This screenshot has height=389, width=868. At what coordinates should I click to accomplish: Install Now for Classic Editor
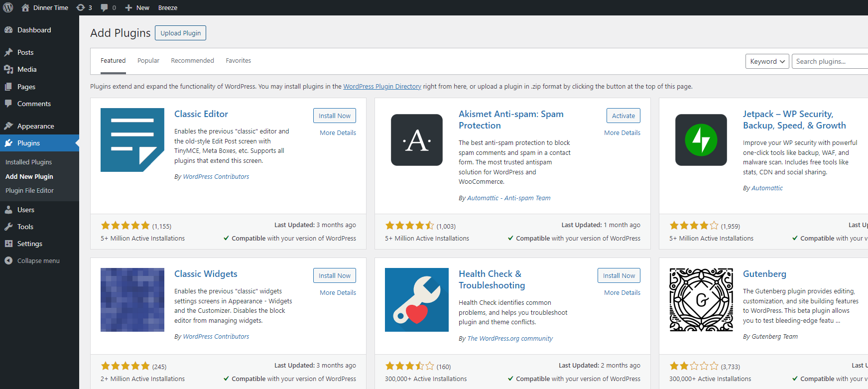point(335,116)
